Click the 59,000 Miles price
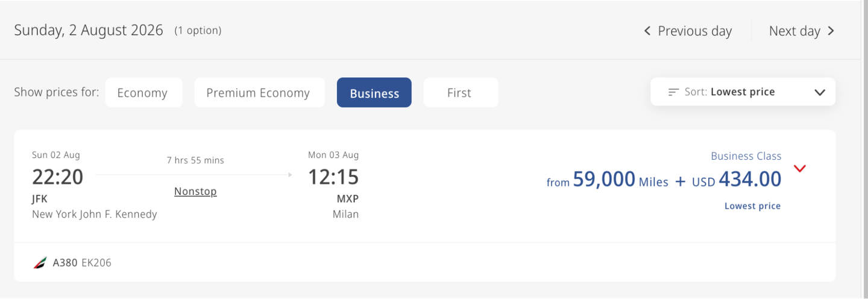The image size is (868, 299). pos(620,179)
